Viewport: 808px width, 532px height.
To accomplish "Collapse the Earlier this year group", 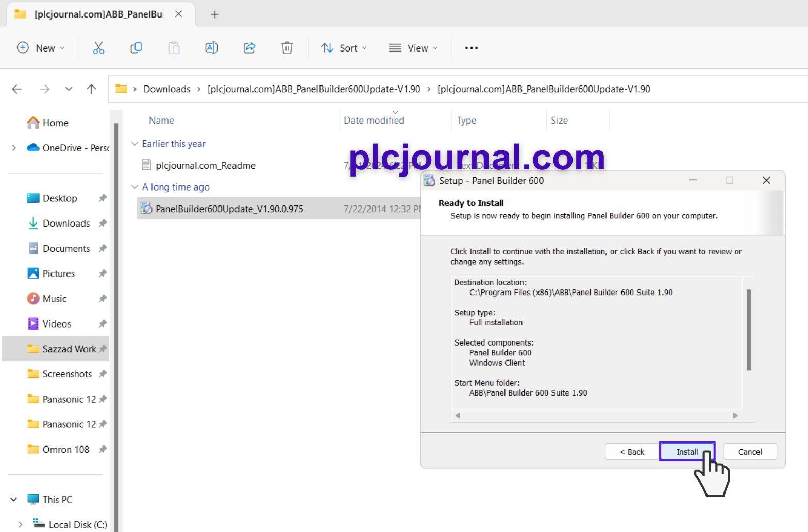I will (x=135, y=144).
